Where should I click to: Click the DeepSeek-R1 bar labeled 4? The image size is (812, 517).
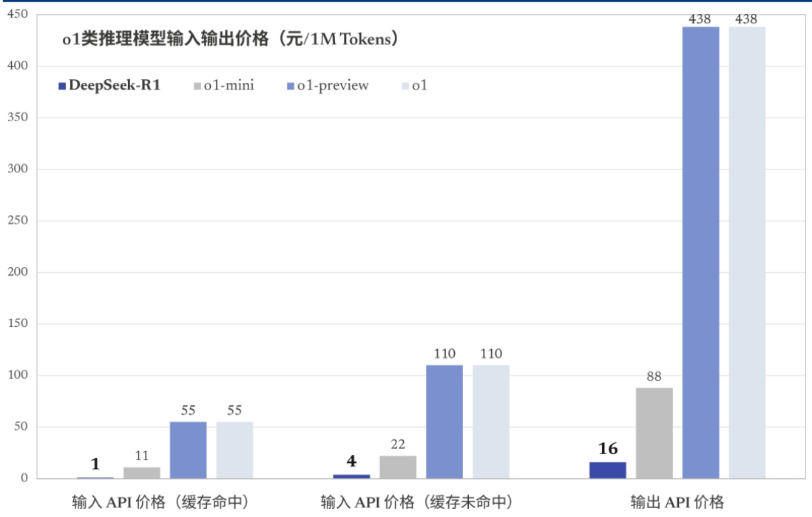tap(351, 476)
